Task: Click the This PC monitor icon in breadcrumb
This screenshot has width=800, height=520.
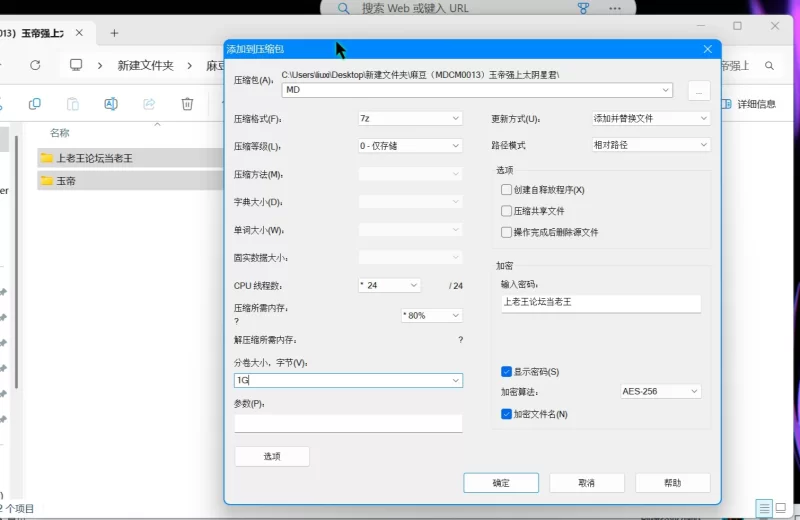Action: tap(76, 65)
